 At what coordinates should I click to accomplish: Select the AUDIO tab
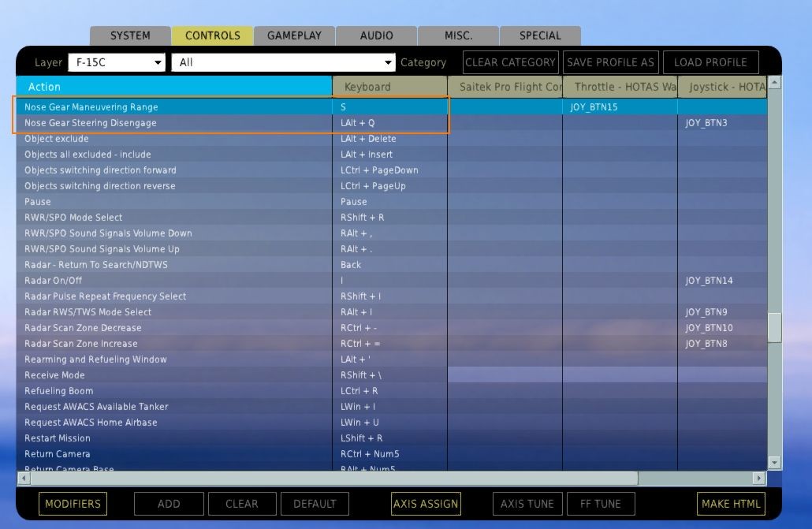376,35
